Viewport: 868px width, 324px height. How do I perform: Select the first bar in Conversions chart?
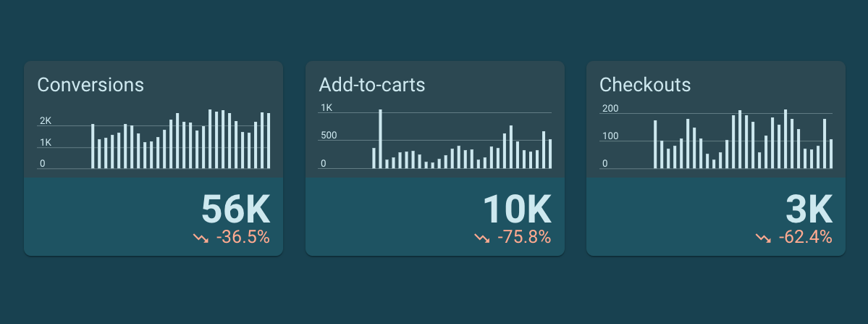pyautogui.click(x=93, y=146)
